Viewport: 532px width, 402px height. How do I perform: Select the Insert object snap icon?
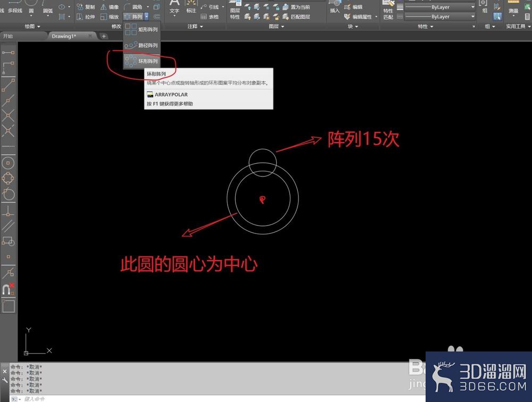pyautogui.click(x=8, y=241)
